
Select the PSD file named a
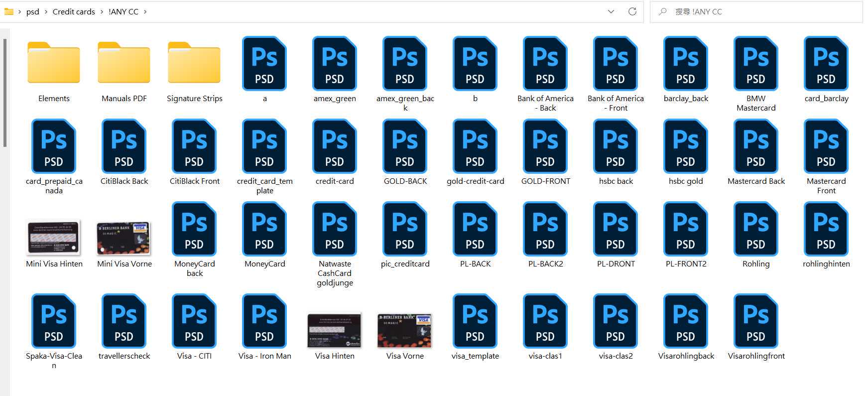264,63
